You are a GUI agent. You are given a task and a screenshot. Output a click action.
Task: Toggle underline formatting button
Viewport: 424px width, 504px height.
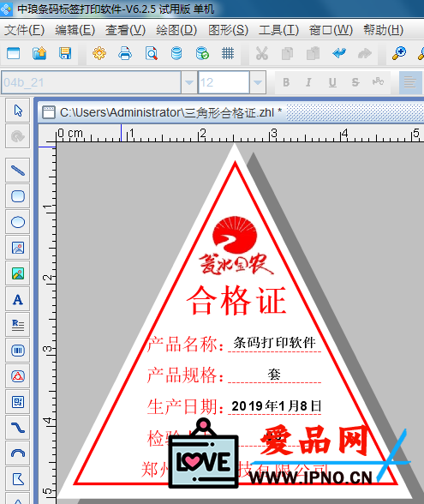(332, 82)
